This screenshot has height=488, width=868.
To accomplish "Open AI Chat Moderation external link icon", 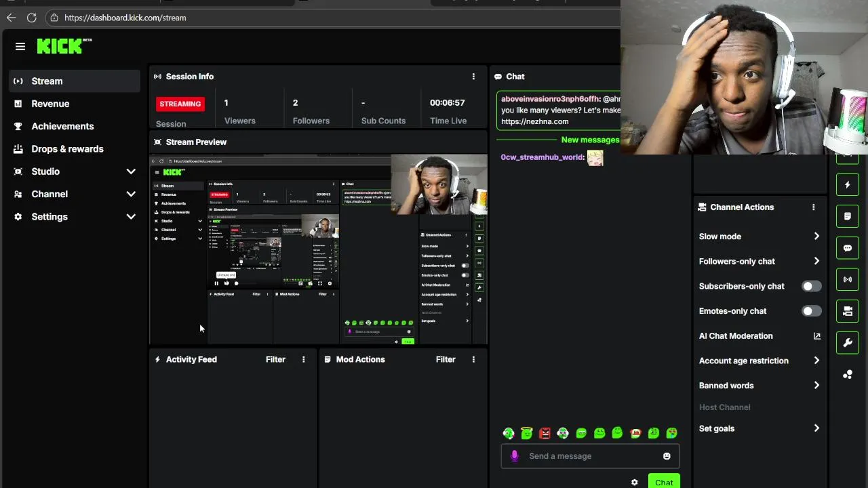I will [x=816, y=336].
